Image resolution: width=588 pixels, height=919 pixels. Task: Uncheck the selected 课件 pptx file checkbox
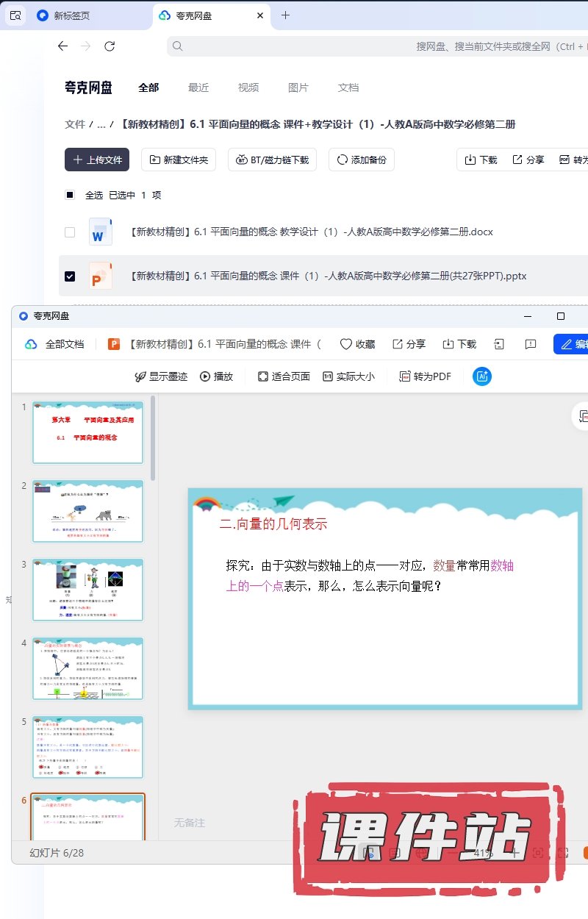(x=70, y=276)
